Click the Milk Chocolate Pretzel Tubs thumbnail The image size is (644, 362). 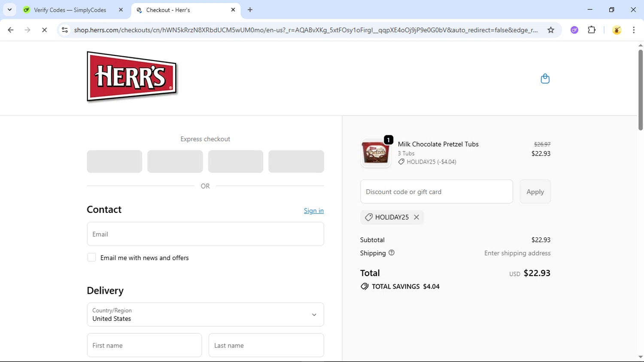(x=376, y=153)
